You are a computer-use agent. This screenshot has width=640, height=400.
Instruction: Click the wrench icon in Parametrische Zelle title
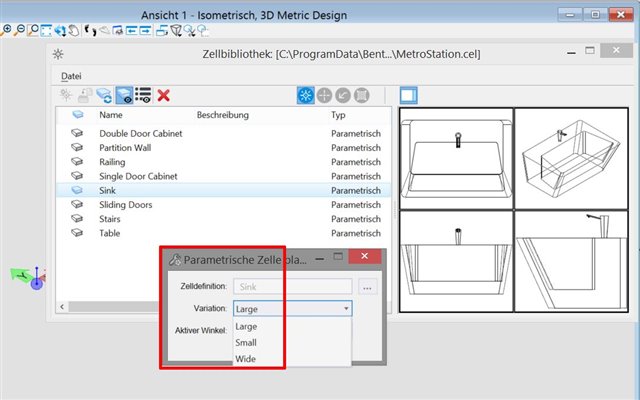(x=175, y=259)
